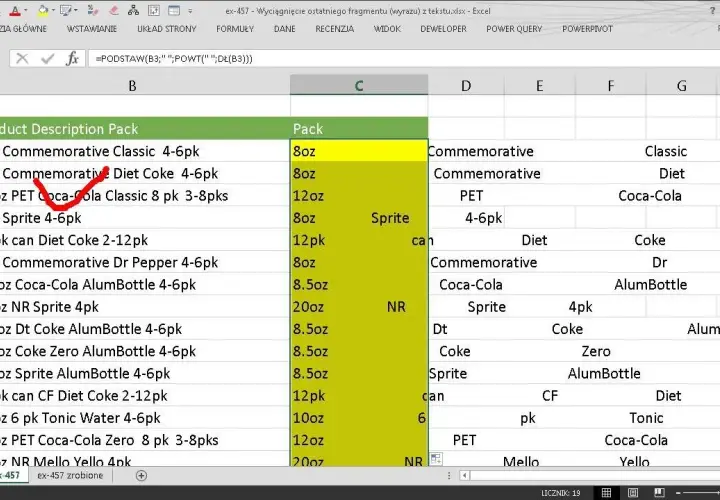The height and width of the screenshot is (500, 720).
Task: Open the WIDOK ribbon tab
Action: point(387,29)
